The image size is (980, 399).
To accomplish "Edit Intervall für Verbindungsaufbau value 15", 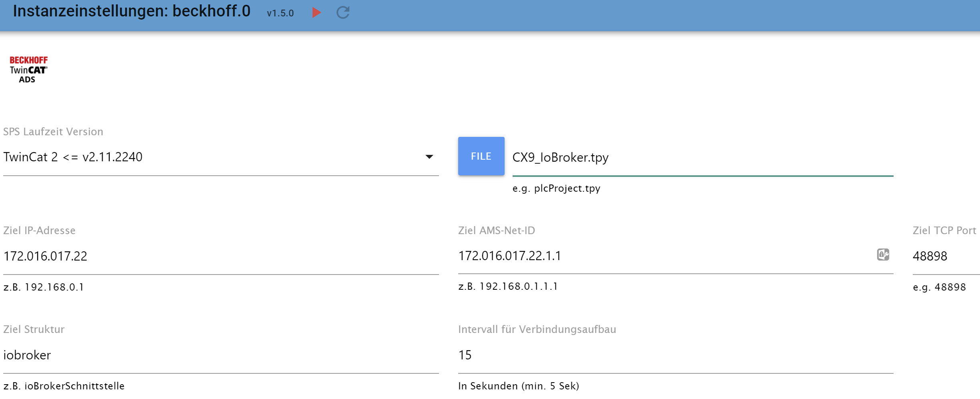I will click(x=675, y=355).
